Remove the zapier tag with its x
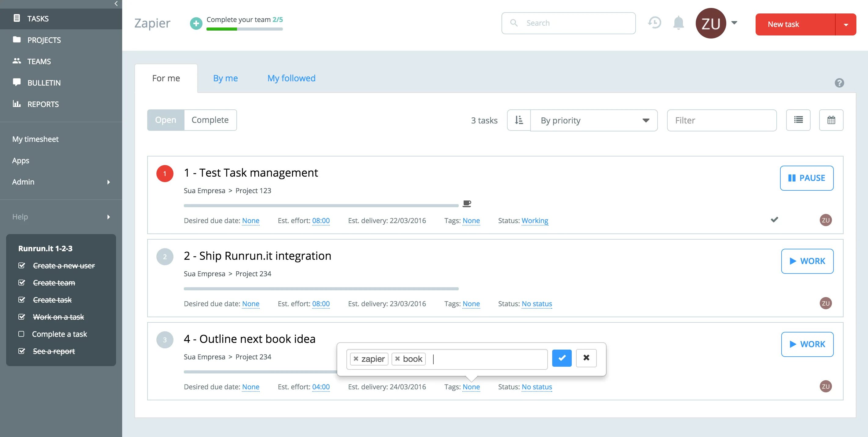 356,359
